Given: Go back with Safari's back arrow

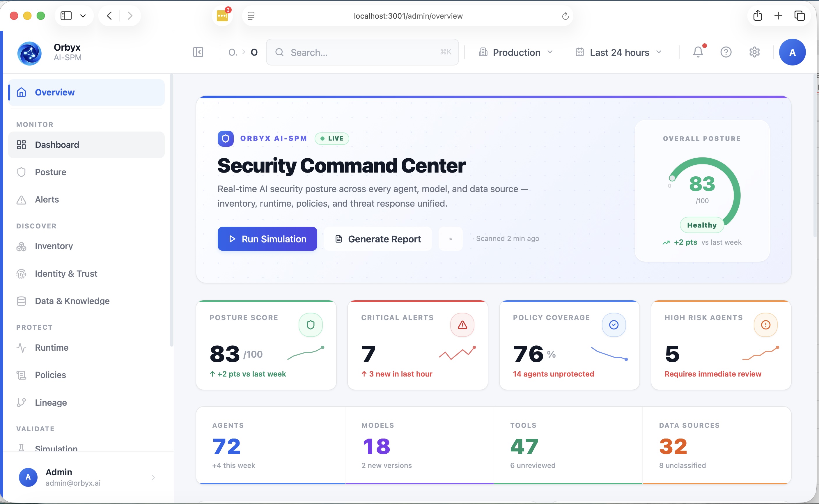Looking at the screenshot, I should 109,16.
